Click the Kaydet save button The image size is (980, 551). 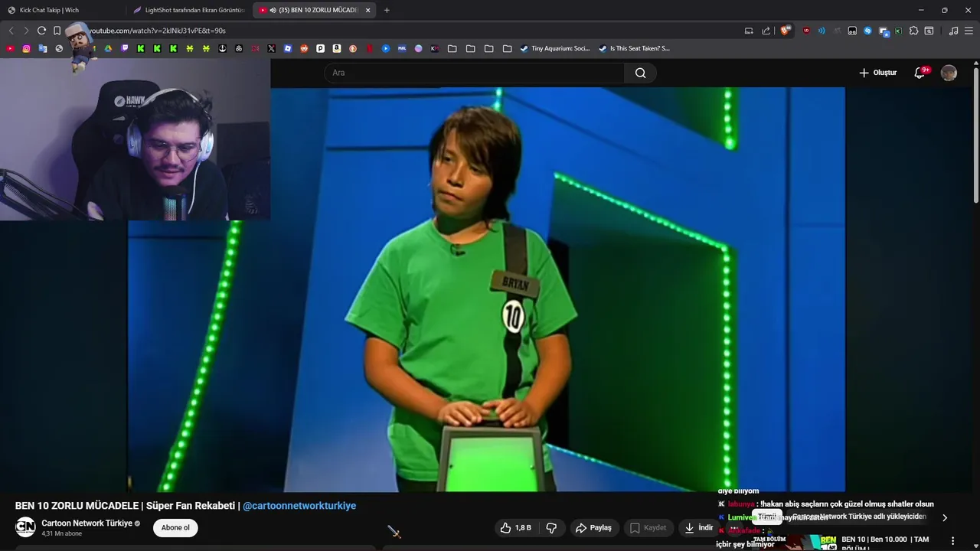[648, 527]
